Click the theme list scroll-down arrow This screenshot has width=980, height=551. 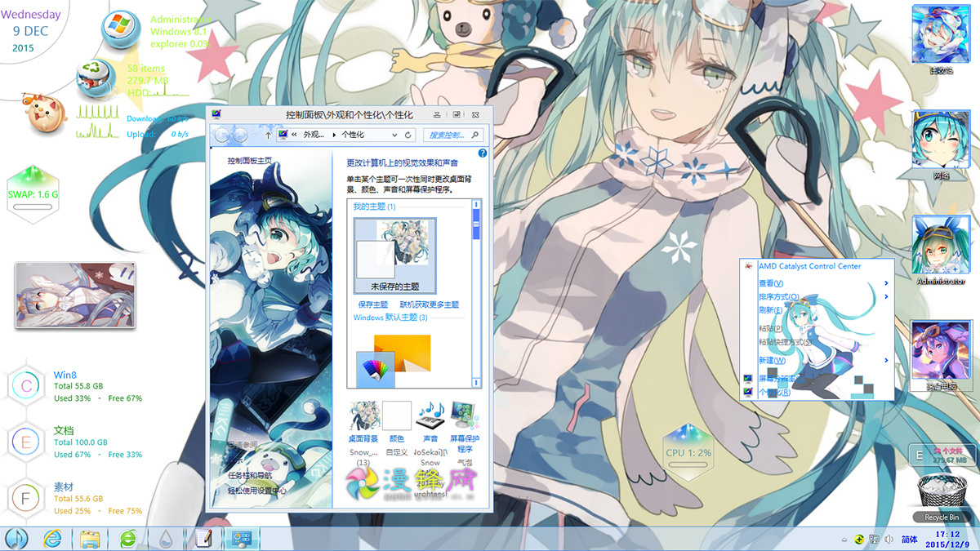477,383
